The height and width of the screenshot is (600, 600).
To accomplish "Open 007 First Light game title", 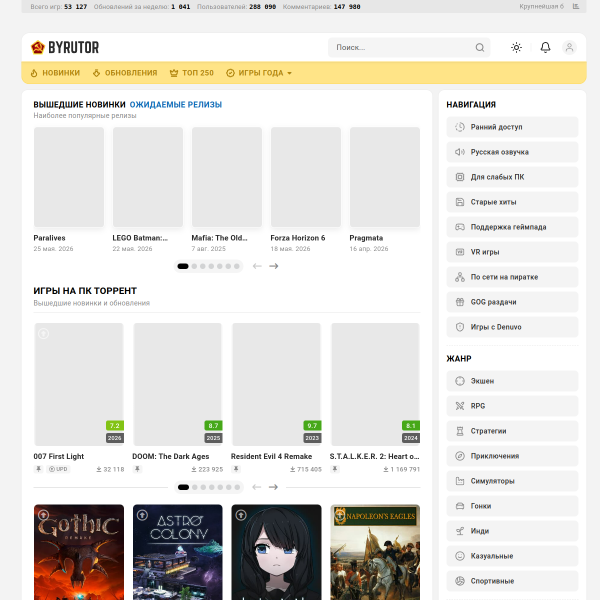I will [x=59, y=457].
